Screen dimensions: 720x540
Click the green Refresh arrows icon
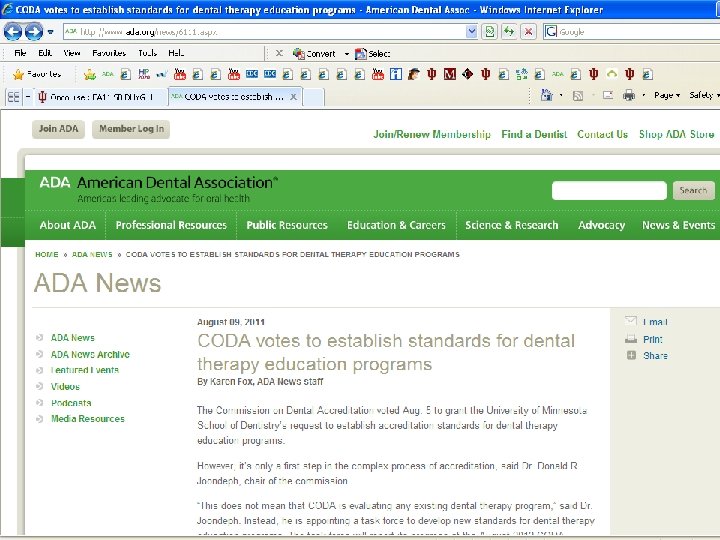click(x=509, y=32)
